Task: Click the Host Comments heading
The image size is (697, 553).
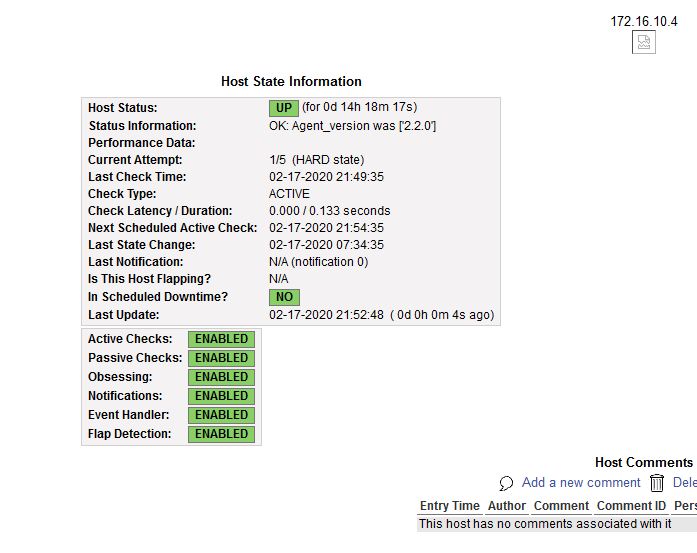Action: (644, 462)
